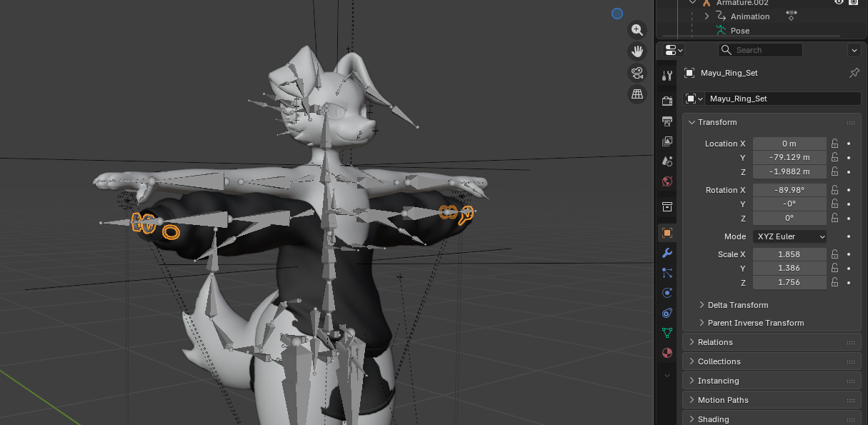
Task: Open the Modifiers wrench tab
Action: pyautogui.click(x=667, y=253)
